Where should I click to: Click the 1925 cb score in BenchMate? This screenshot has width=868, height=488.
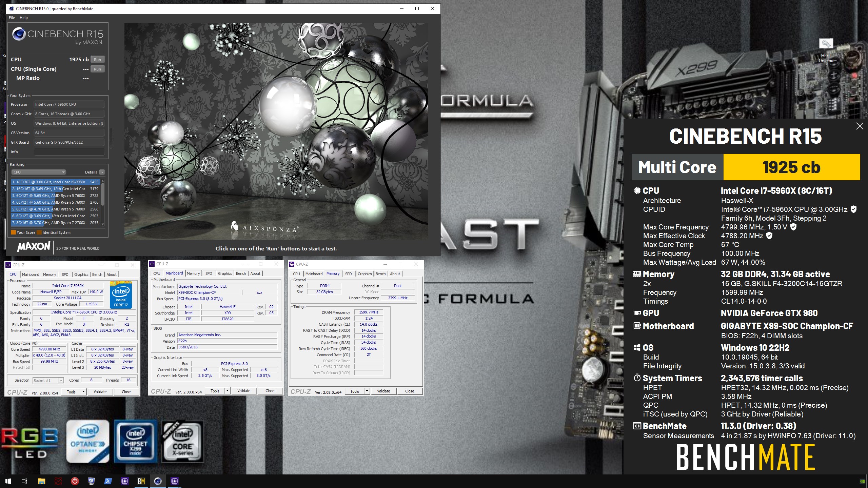point(791,167)
